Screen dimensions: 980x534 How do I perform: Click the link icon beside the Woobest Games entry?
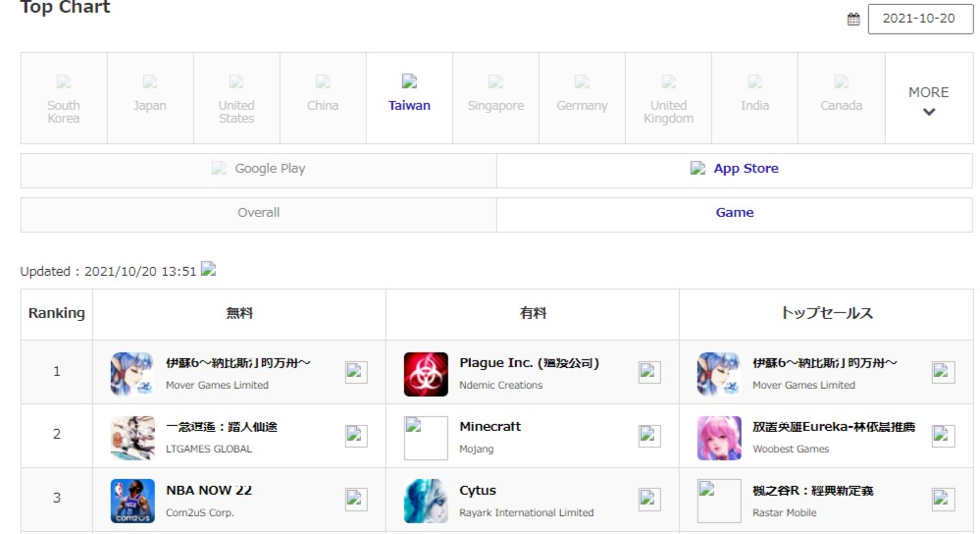coord(943,435)
